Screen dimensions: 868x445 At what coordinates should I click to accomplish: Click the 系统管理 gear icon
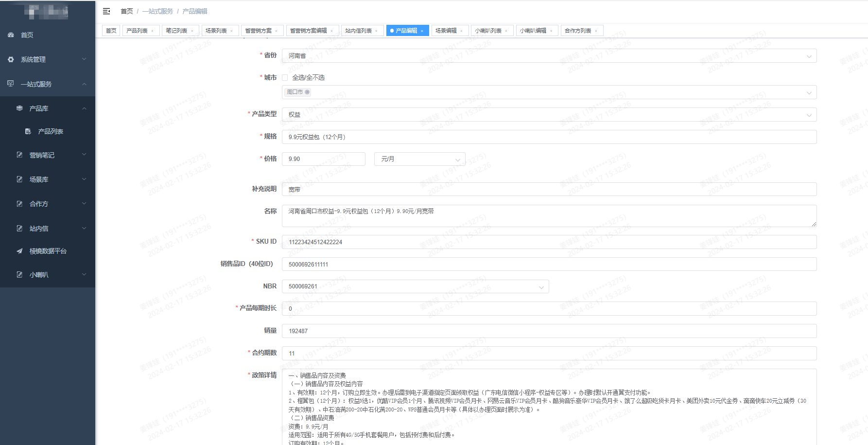point(11,59)
